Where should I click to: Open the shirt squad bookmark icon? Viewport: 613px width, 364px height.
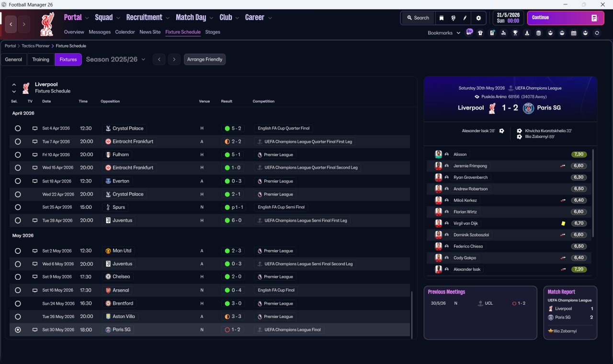click(x=480, y=33)
